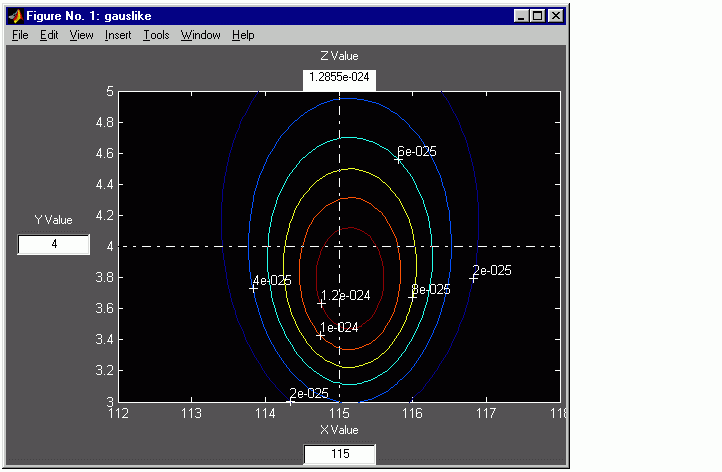Click the Z Value field showing 1.2855e-024
This screenshot has width=722, height=472.
click(x=339, y=78)
